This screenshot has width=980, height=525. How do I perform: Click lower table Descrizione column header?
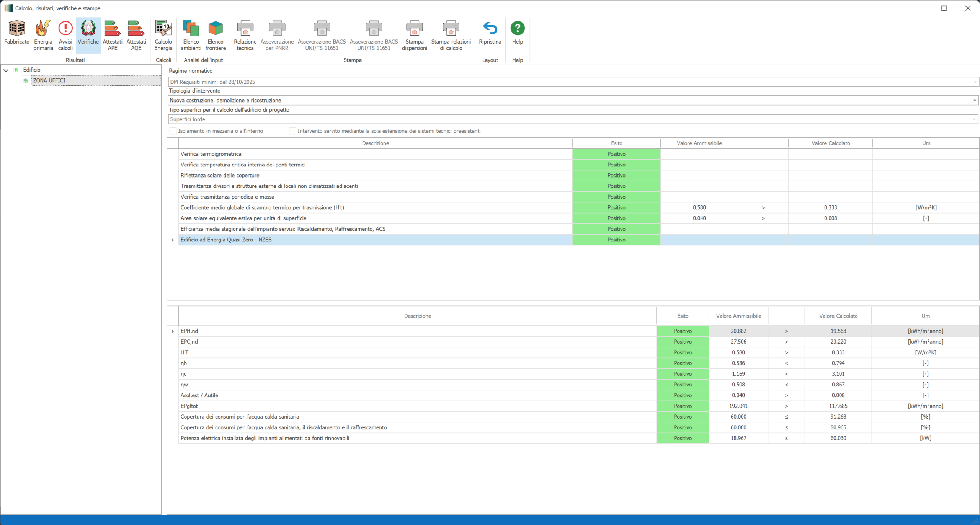(x=418, y=316)
